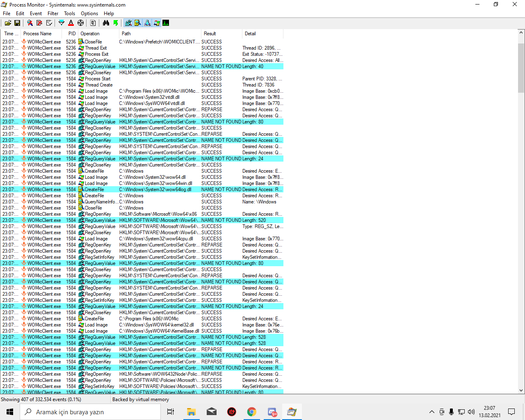Click the Process Monitor title bar app icon
Image resolution: width=525 pixels, height=420 pixels.
click(4, 5)
